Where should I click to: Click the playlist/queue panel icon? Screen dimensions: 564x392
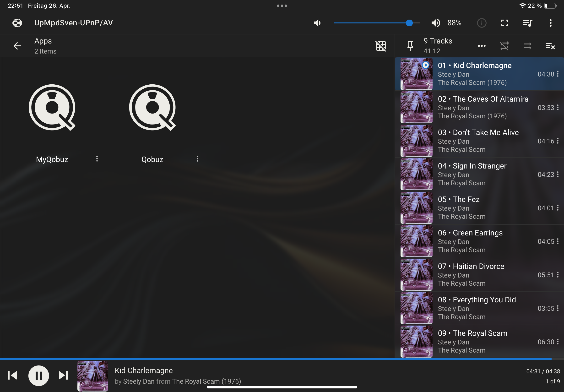pos(528,23)
